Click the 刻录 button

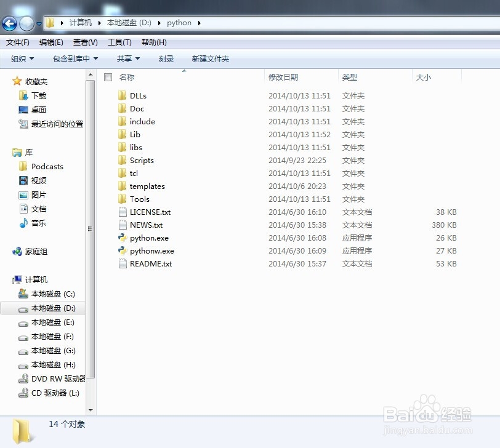[166, 58]
